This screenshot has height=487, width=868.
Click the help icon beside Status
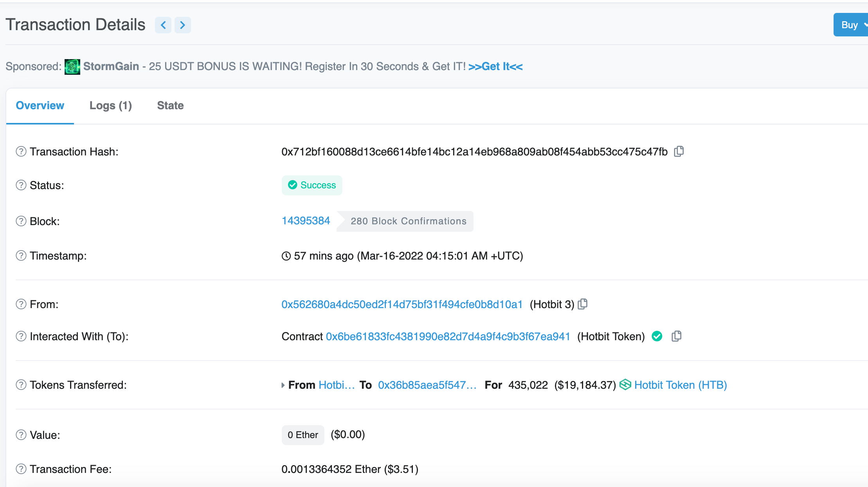coord(21,185)
